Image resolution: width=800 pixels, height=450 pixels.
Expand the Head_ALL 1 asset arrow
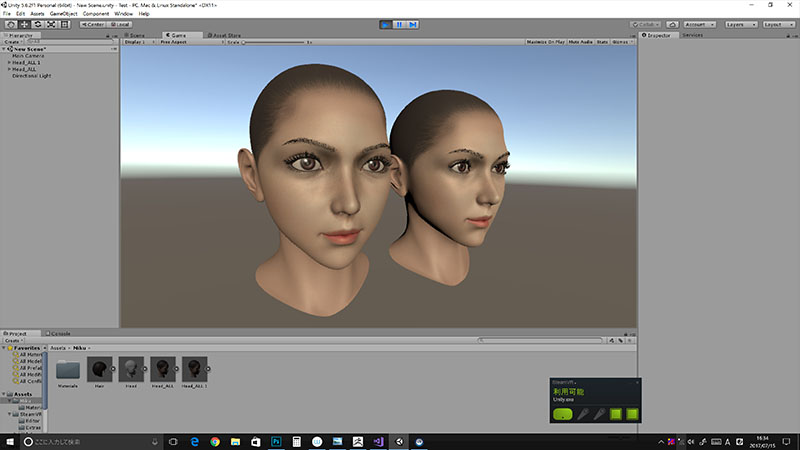(208, 369)
